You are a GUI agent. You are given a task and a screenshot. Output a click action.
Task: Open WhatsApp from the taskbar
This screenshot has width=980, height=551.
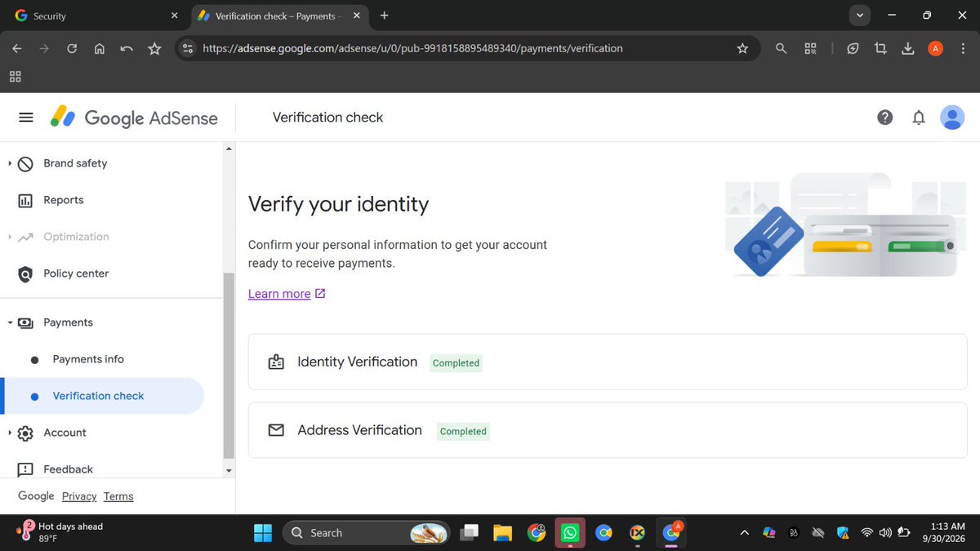tap(569, 533)
